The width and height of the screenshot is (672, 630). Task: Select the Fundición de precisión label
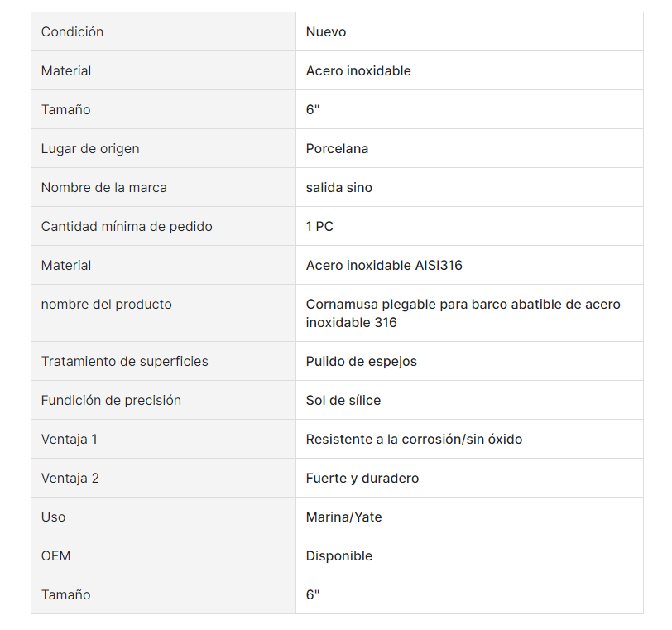[x=111, y=401]
